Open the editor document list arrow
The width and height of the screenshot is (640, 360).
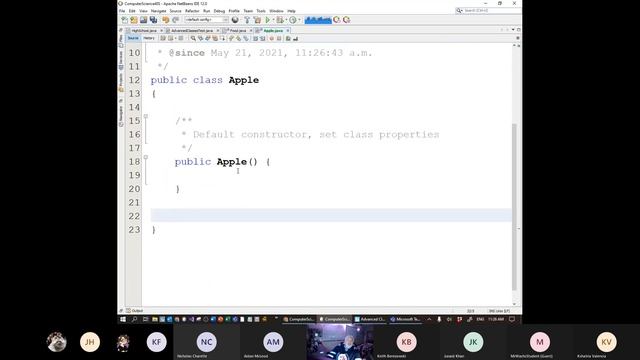513,30
